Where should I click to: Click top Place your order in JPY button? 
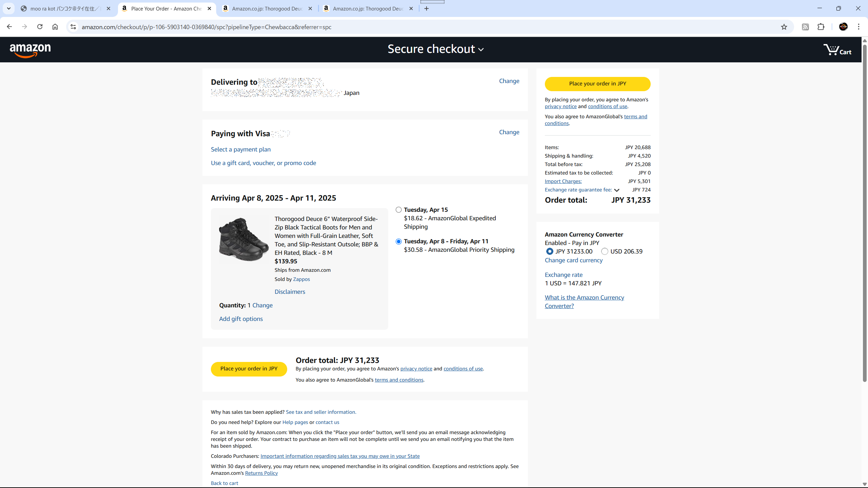coord(597,84)
